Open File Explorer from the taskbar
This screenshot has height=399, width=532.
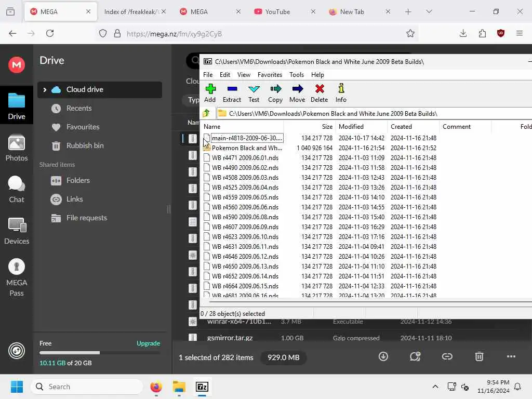(179, 387)
